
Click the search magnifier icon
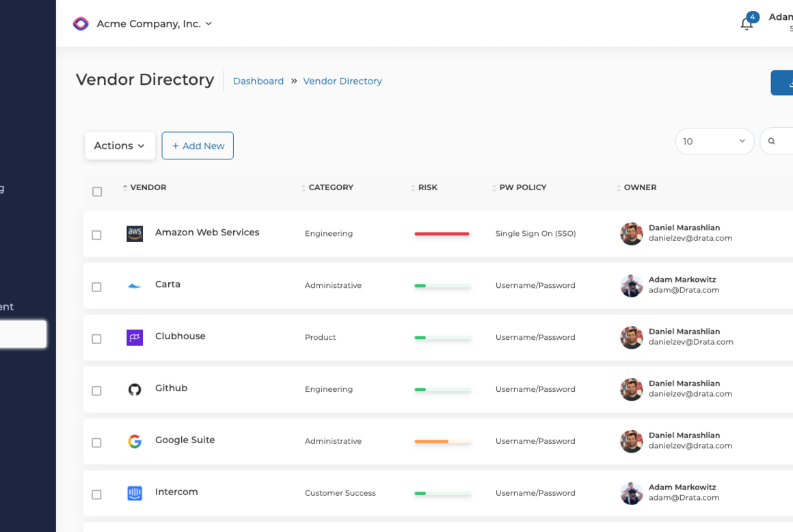point(771,141)
